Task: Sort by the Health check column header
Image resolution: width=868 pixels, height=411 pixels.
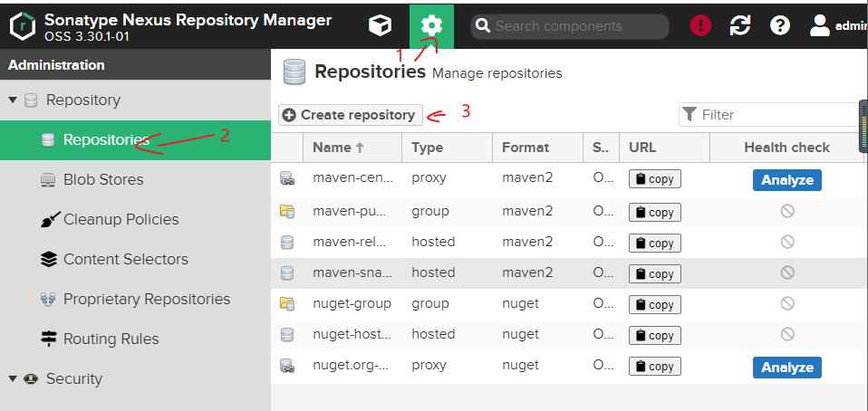Action: point(786,148)
